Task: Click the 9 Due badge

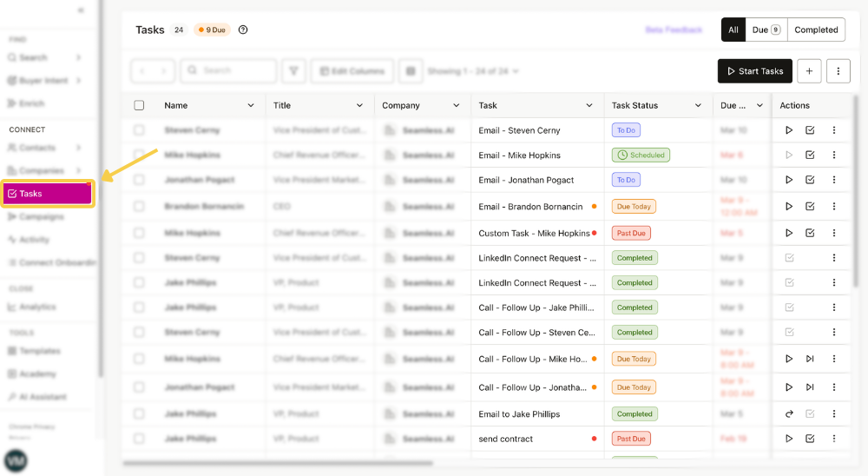Action: pos(212,30)
